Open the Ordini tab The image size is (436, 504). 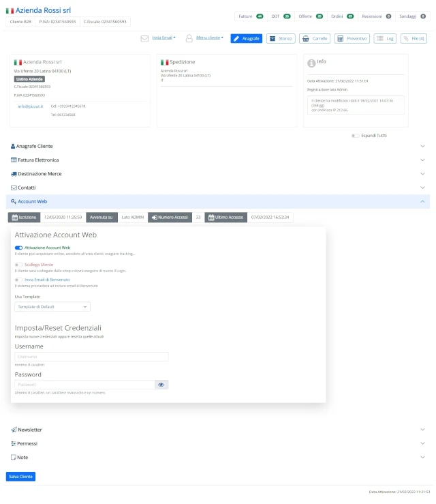coord(342,16)
